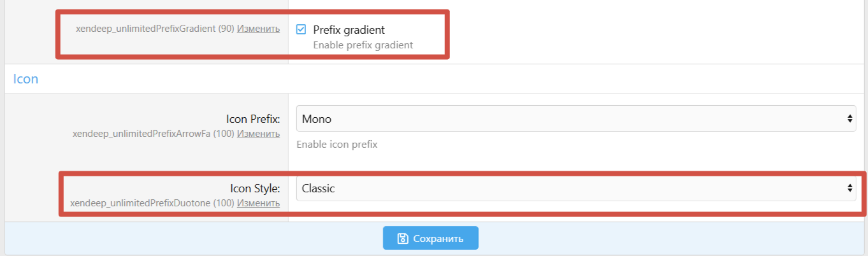Click the light blue submit bar background
This screenshot has height=256, width=868.
click(637, 239)
